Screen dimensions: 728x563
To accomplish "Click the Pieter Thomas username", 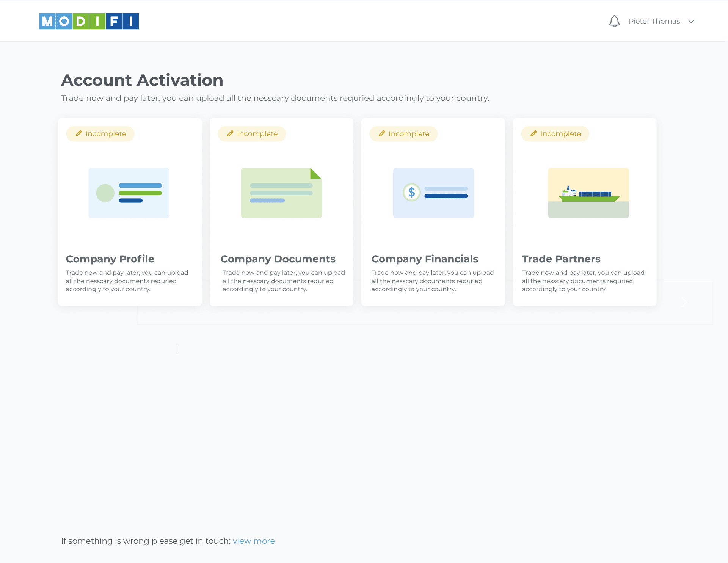I will point(654,21).
